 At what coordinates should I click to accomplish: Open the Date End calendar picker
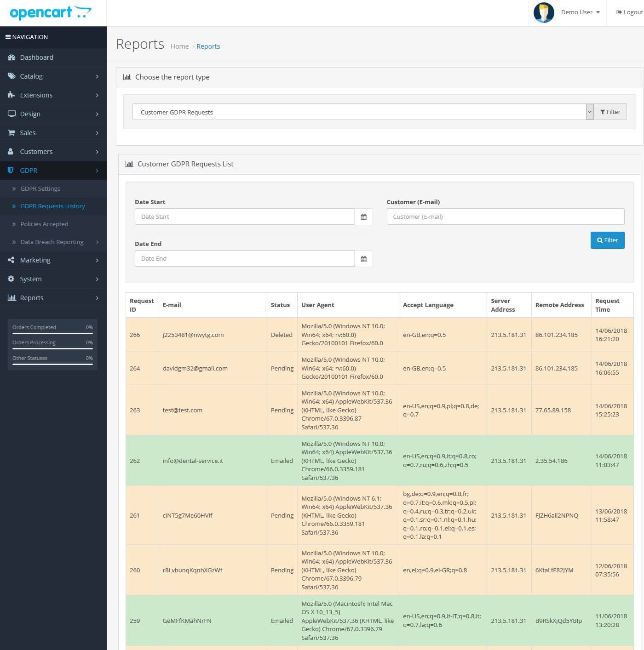[x=363, y=259]
